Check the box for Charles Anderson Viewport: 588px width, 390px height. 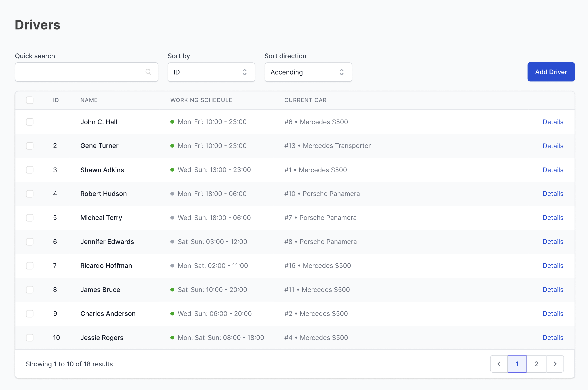coord(30,314)
